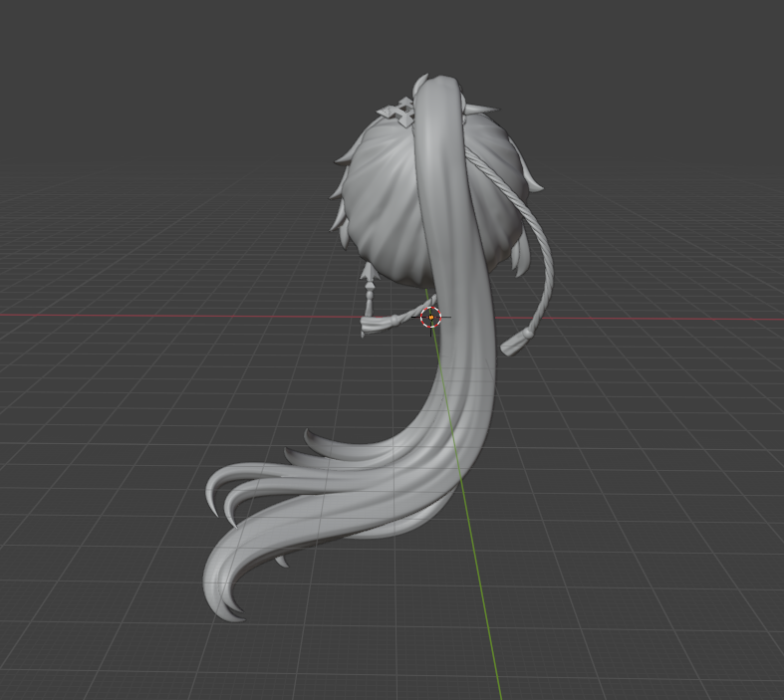
Task: Click the small spike under the ponytail's bottom curl
Action: [x=281, y=563]
